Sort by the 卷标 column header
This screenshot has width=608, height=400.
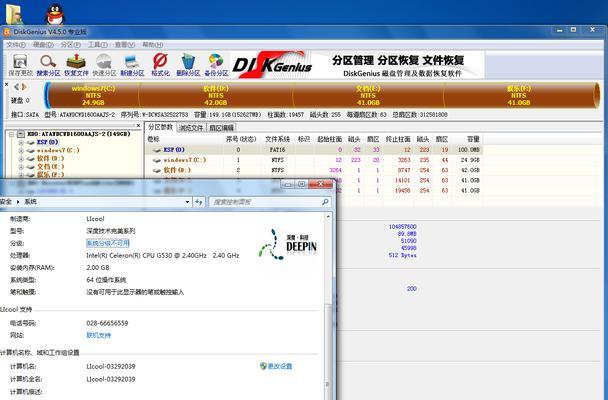tap(154, 139)
